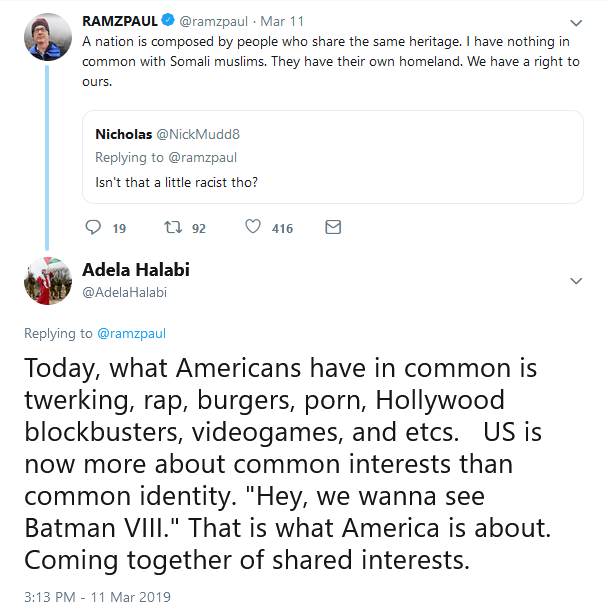Click the @ramzpaul handle beside the display name

point(216,21)
